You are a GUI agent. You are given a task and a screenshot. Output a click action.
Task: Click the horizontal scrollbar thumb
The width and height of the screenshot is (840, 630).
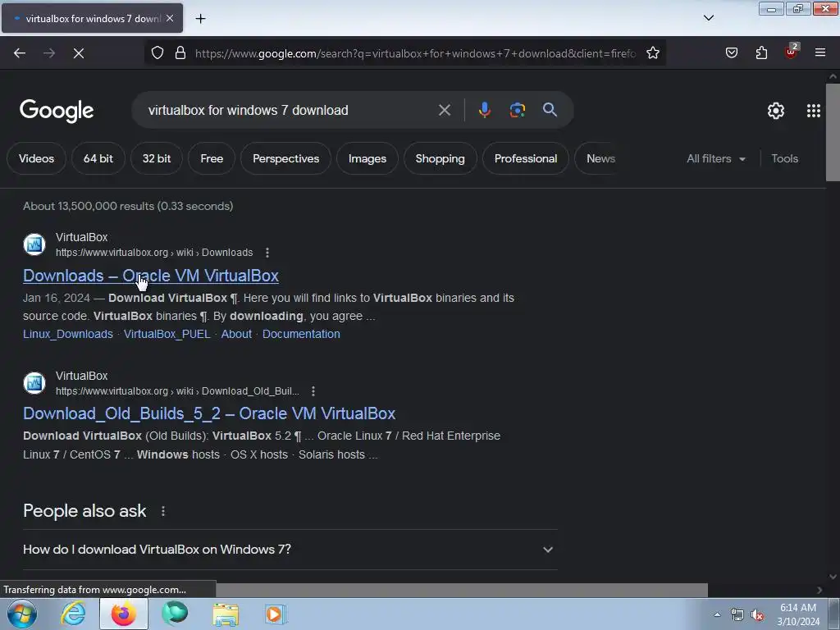pyautogui.click(x=462, y=590)
